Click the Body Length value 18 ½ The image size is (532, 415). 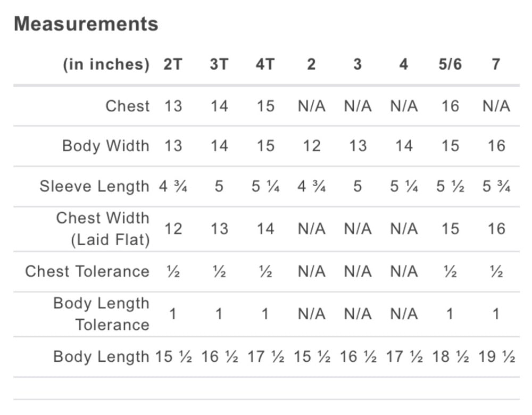click(451, 356)
